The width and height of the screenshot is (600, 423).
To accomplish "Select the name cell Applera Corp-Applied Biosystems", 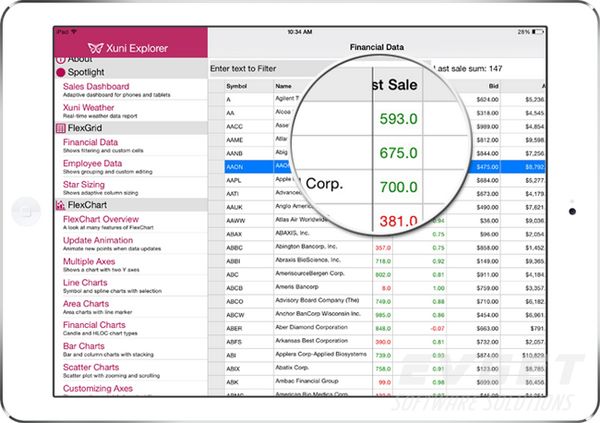I will point(323,355).
